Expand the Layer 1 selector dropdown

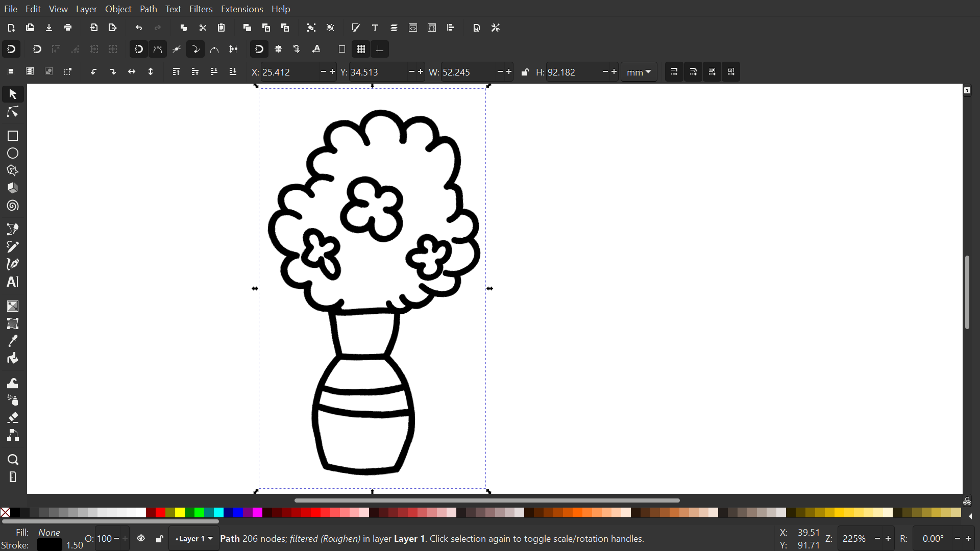coord(194,539)
